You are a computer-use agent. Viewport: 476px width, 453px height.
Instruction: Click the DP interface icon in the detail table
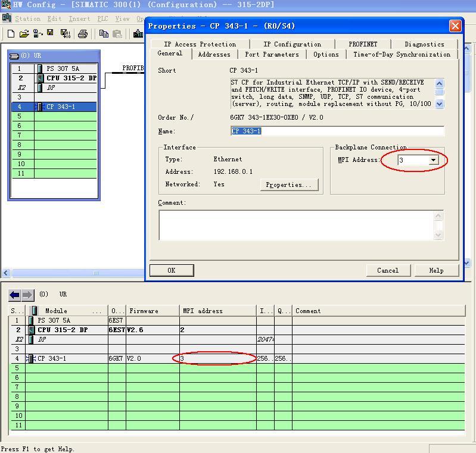click(30, 339)
